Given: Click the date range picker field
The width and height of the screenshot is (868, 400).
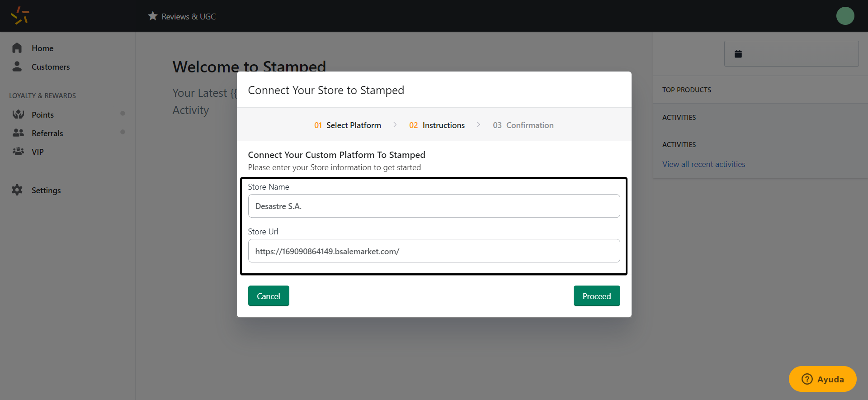Looking at the screenshot, I should tap(791, 54).
